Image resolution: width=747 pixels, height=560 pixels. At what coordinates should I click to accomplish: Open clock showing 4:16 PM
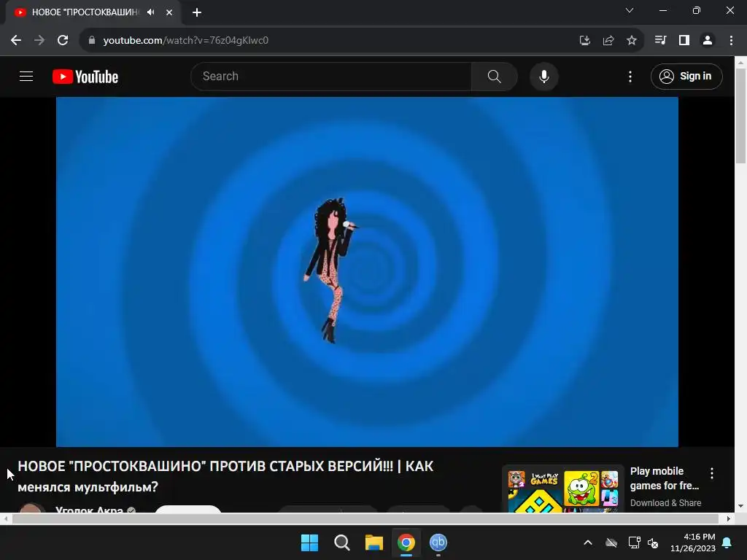coord(693,542)
